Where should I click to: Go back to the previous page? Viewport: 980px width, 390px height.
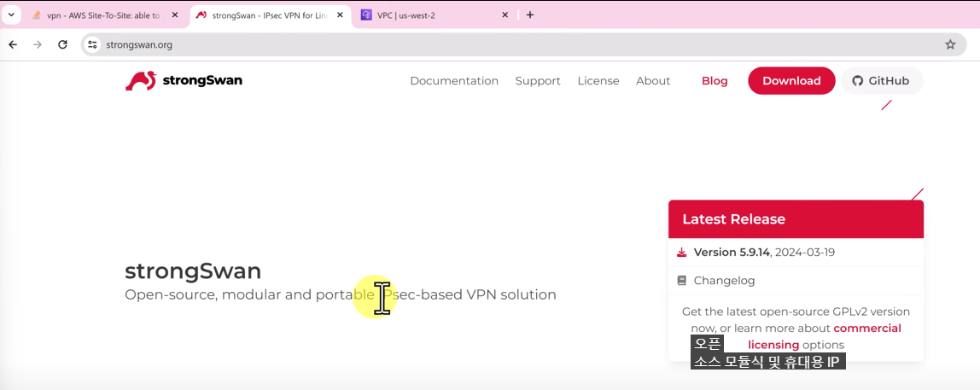(13, 44)
